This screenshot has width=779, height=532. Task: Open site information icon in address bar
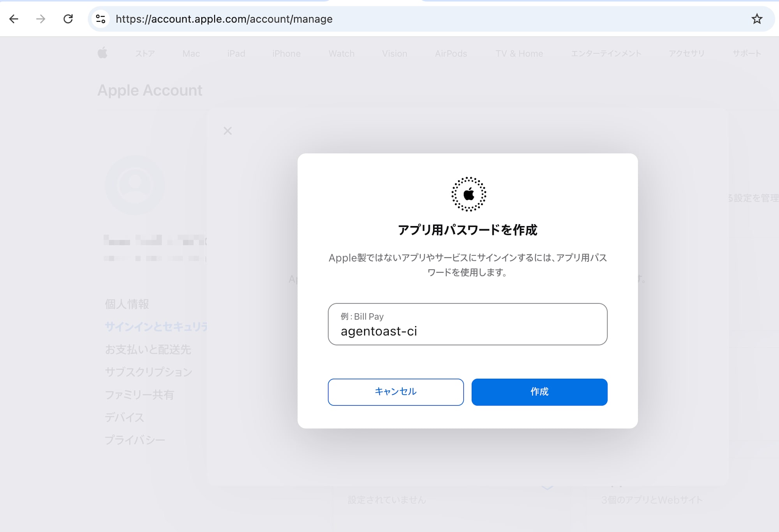pos(100,19)
